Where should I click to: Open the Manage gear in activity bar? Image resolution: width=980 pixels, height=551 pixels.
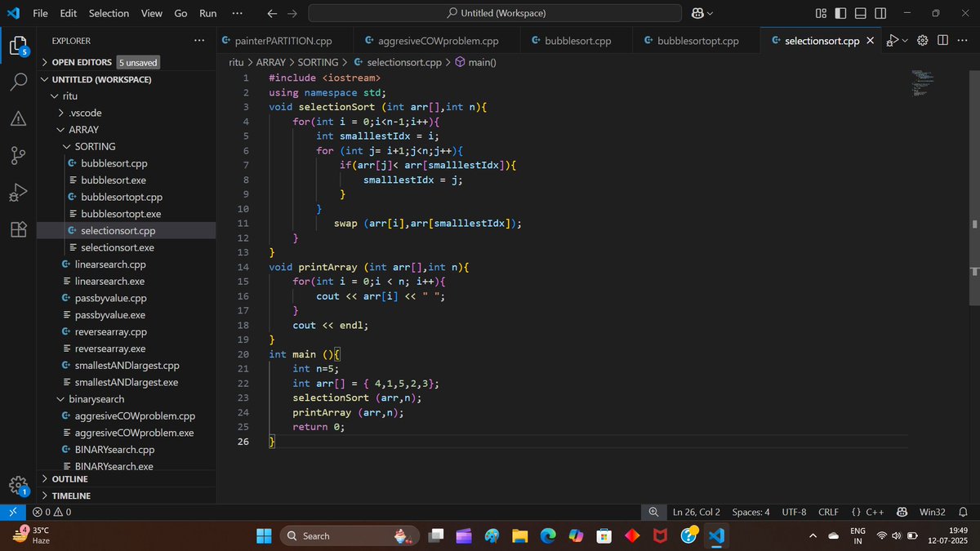click(x=19, y=486)
